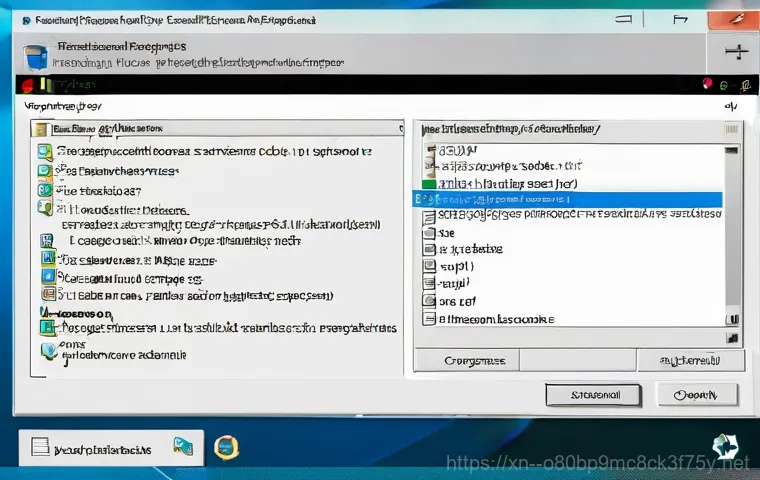Click the small icon in the window title bar

[x=26, y=20]
